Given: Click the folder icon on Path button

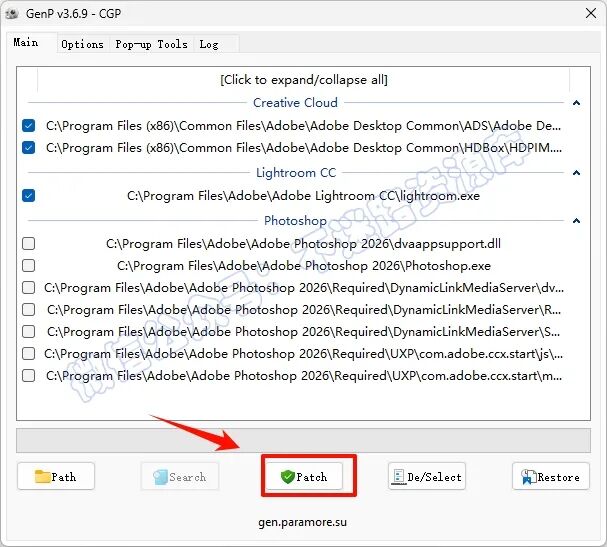Looking at the screenshot, I should click(x=42, y=477).
